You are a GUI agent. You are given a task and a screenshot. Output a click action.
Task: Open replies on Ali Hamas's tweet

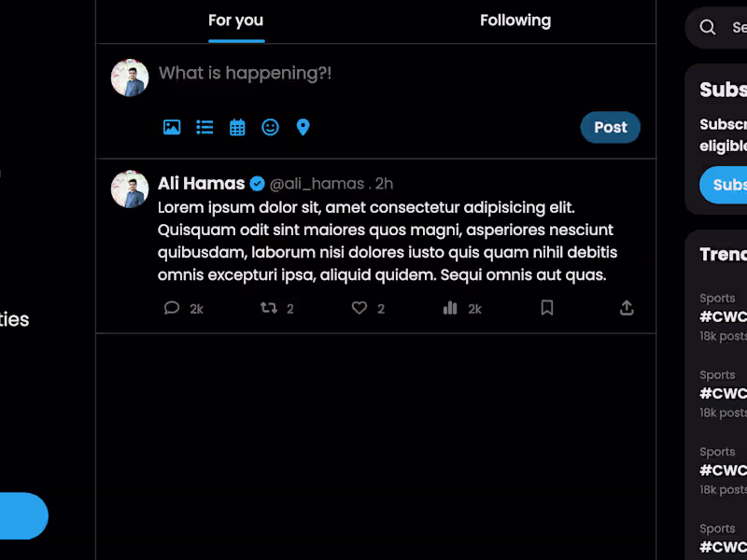172,308
